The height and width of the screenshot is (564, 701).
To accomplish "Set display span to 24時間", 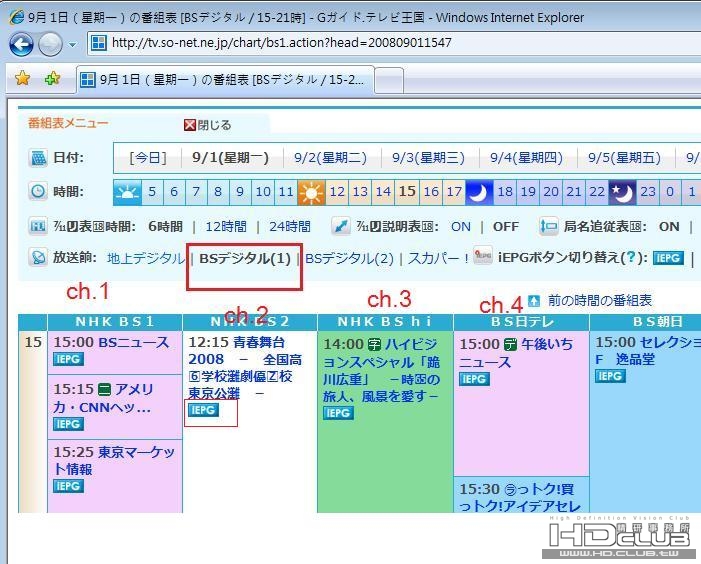I will coord(290,227).
